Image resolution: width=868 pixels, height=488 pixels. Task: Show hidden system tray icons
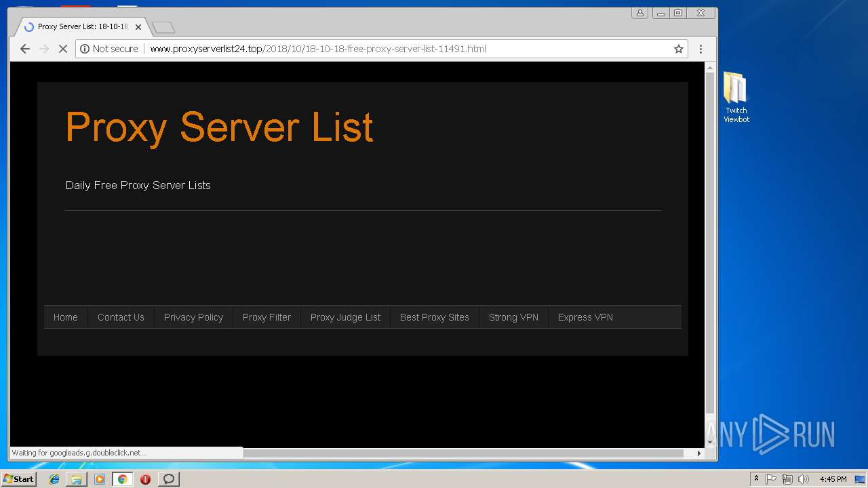pyautogui.click(x=756, y=479)
